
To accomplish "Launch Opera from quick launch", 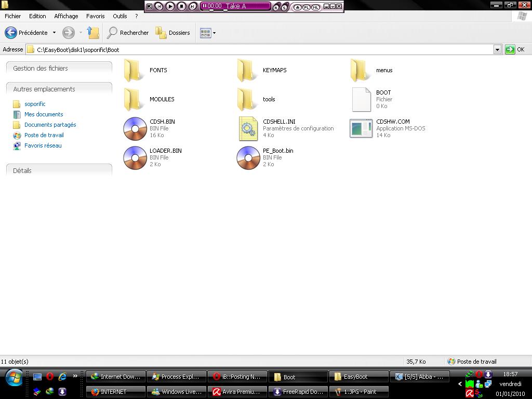I will click(x=50, y=376).
